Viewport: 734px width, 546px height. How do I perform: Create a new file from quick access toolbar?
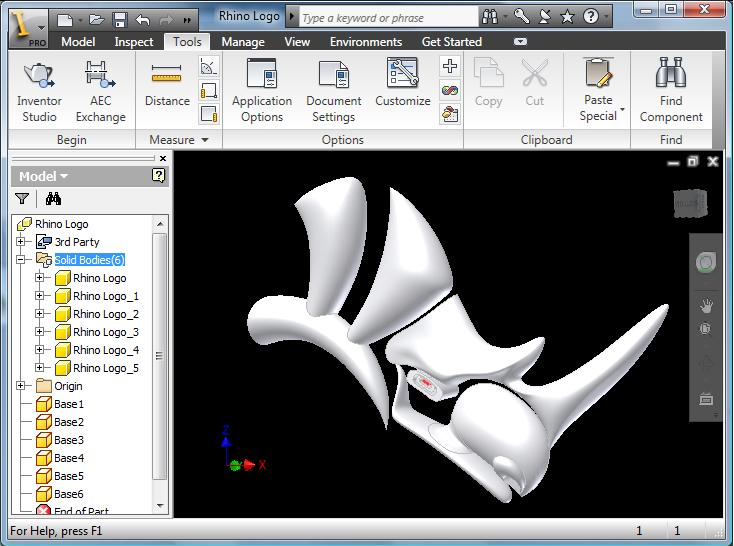coord(65,20)
